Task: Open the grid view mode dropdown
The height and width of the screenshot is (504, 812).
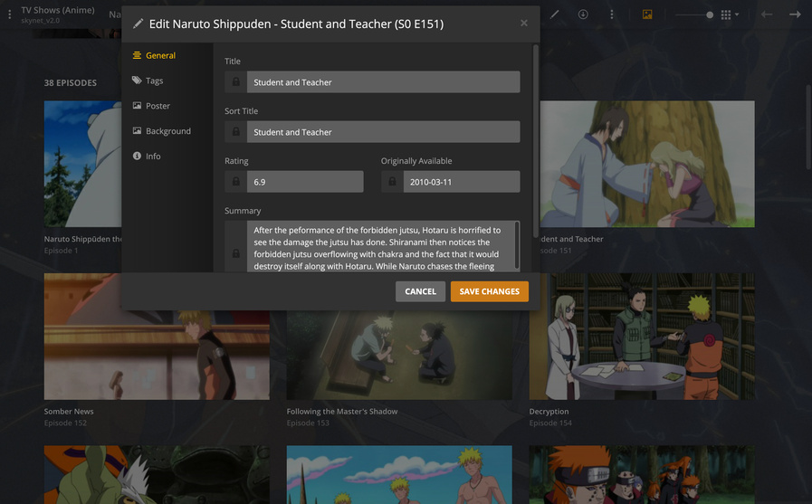Action: coord(729,15)
